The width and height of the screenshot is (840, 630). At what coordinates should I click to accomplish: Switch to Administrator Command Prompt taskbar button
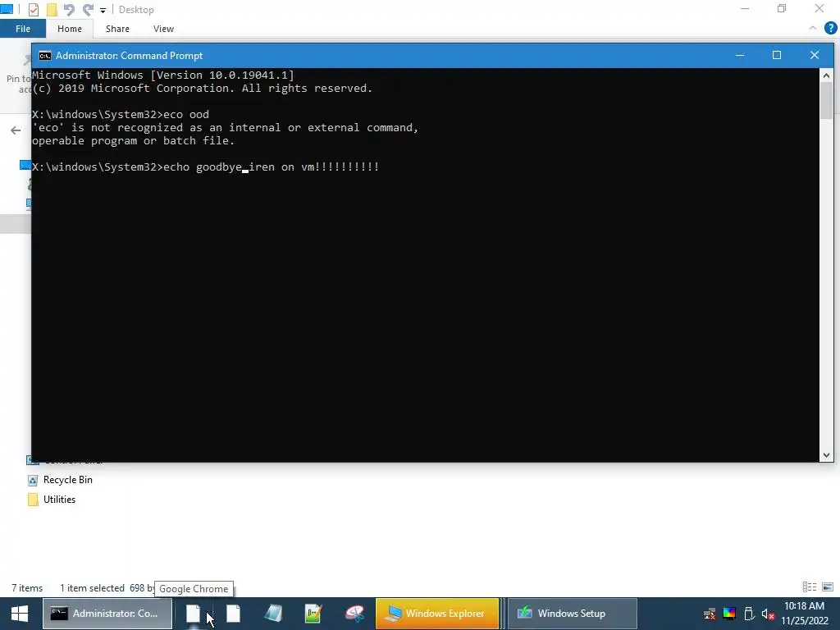coord(107,614)
